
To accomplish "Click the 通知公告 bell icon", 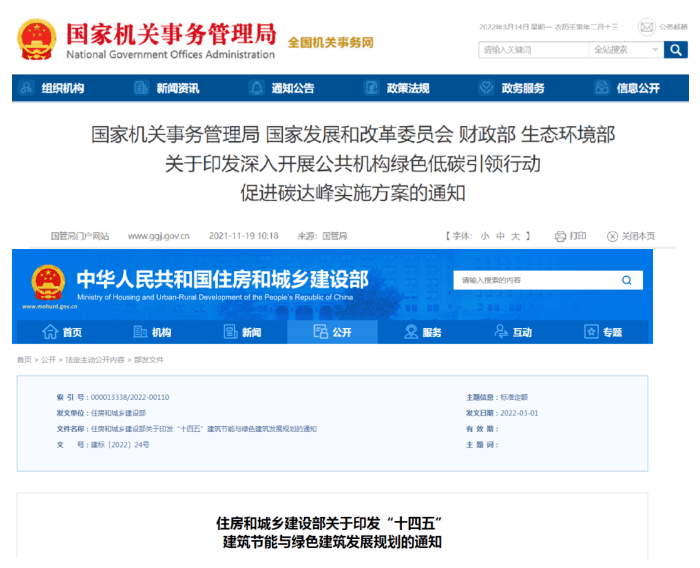I will tap(257, 88).
